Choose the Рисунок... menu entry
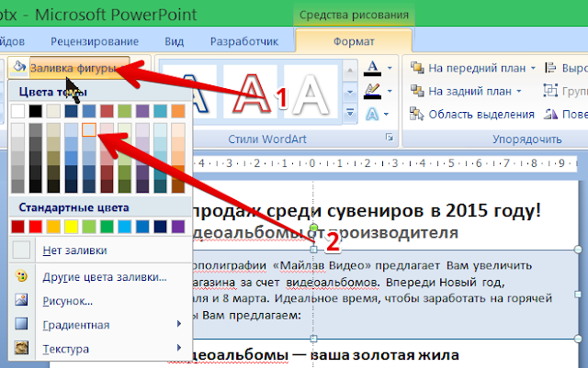The height and width of the screenshot is (368, 588). [100, 300]
